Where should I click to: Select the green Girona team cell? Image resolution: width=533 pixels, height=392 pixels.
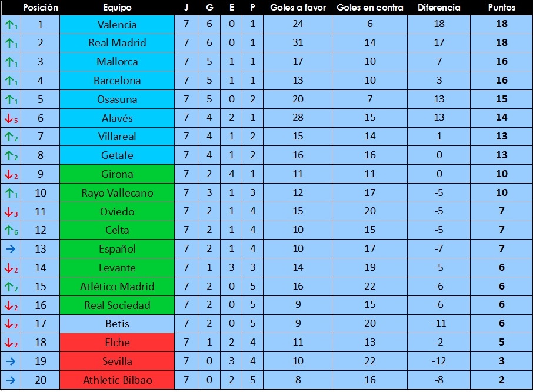(x=117, y=174)
